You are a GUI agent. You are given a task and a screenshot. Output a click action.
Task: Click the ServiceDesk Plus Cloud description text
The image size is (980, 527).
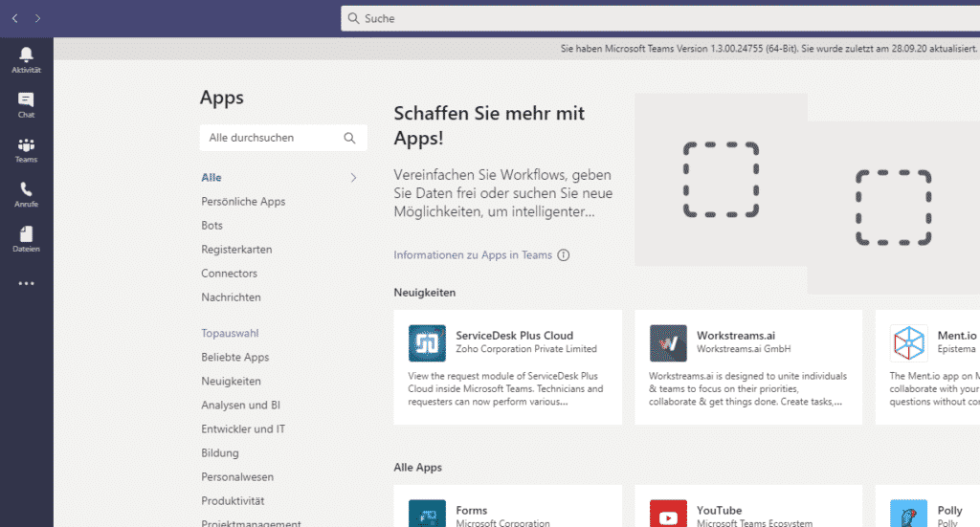point(505,388)
